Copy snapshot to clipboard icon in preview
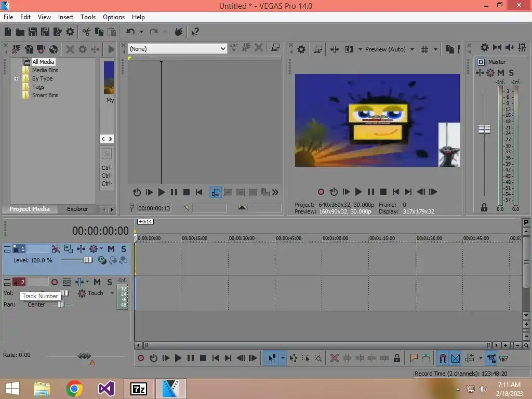 click(x=450, y=49)
